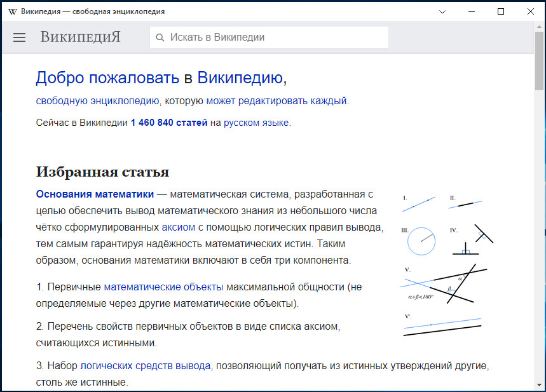
Task: Open the 'математические объекты' link
Action: point(163,287)
